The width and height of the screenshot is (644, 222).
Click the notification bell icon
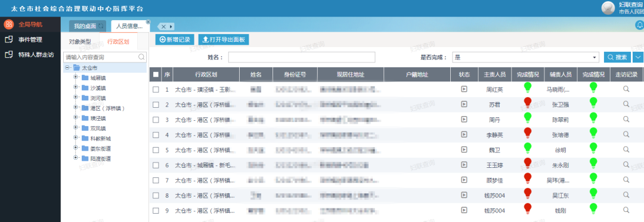click(639, 26)
